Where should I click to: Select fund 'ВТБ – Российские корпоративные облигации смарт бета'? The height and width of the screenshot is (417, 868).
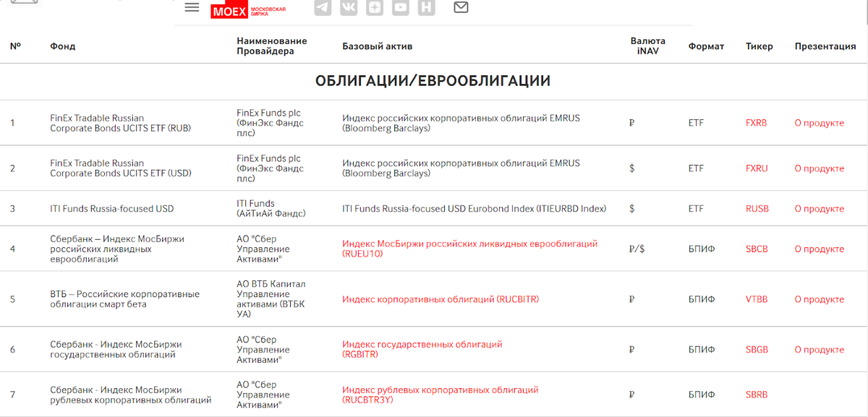124,299
